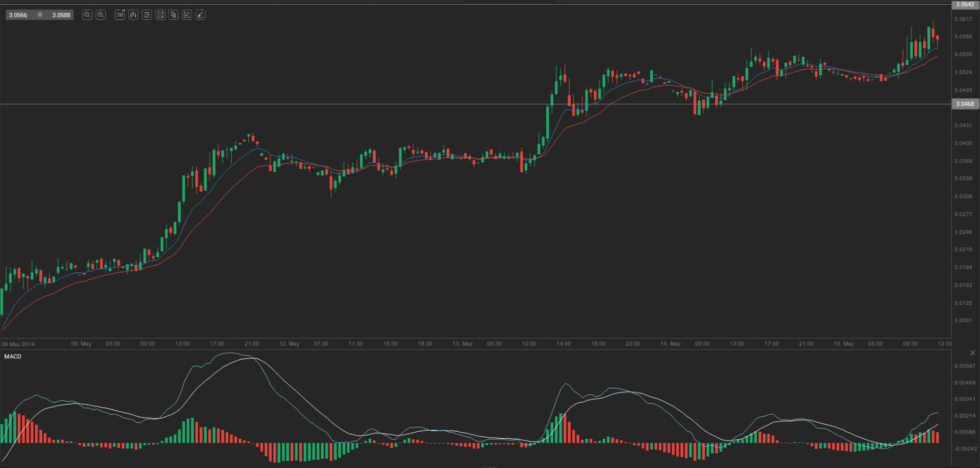980x468 pixels.
Task: Open the candlestick chart type menu
Action: (133, 15)
